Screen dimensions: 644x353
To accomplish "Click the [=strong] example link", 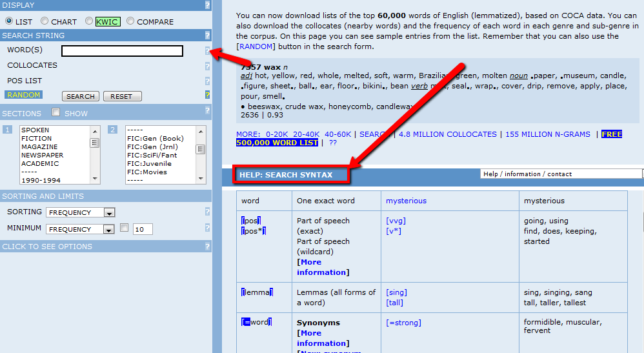I will click(404, 323).
